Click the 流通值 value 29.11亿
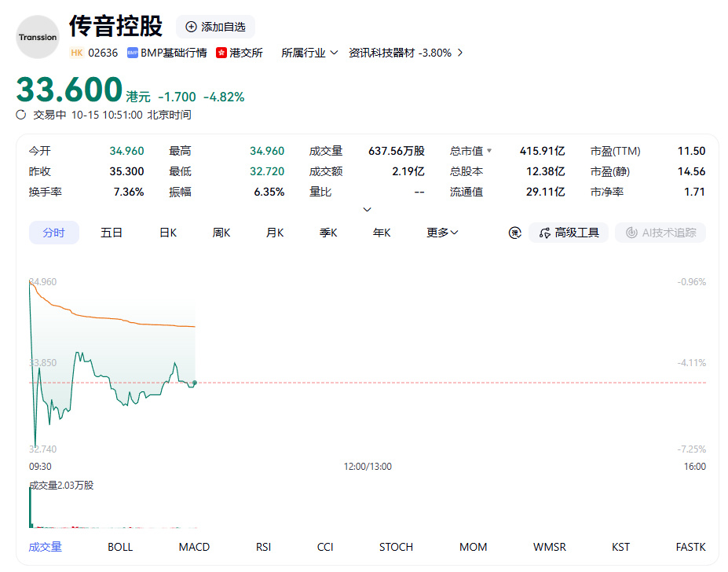The height and width of the screenshot is (572, 728). (546, 192)
